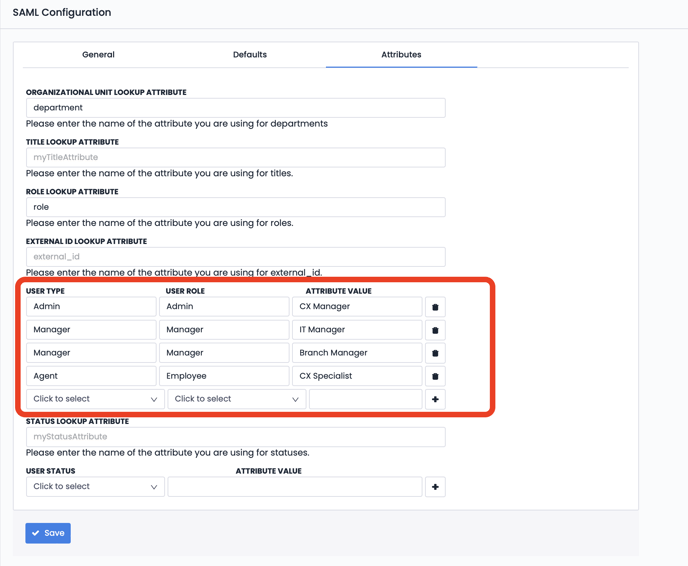Click the Organizational Unit Lookup Attribute field

pyautogui.click(x=235, y=108)
